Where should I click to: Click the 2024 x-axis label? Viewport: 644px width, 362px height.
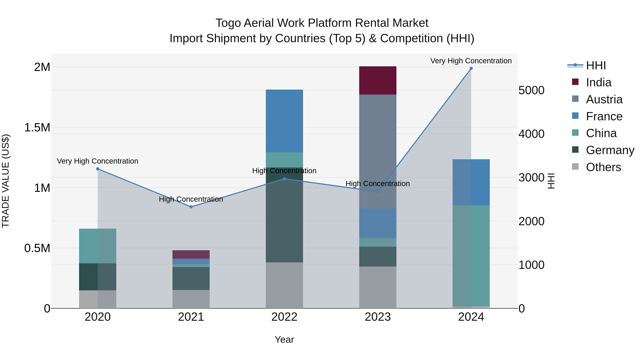pyautogui.click(x=471, y=317)
